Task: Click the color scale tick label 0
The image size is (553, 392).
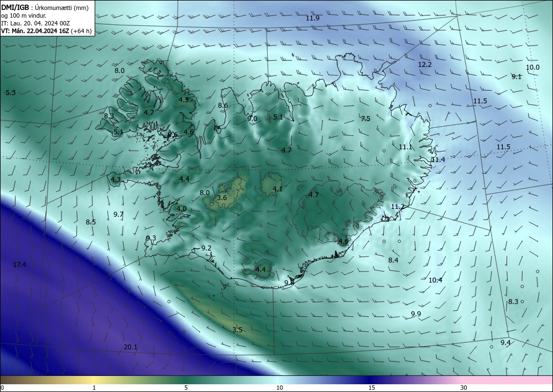Action: click(2, 388)
